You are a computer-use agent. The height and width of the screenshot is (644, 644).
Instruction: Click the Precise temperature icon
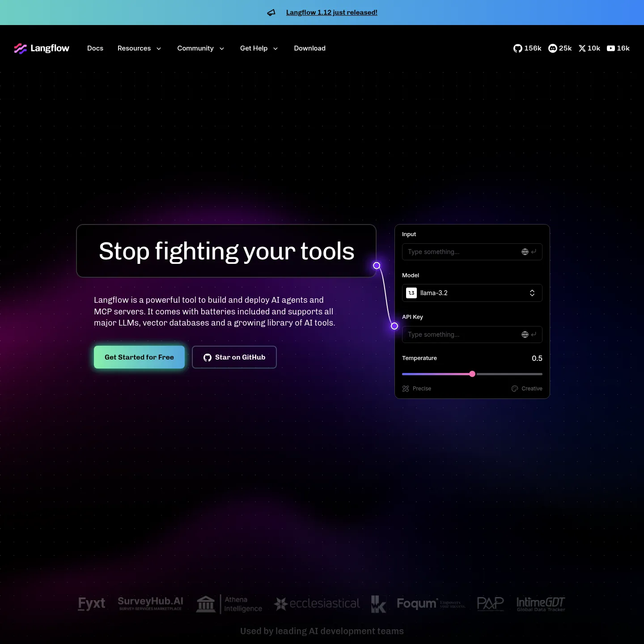pos(406,389)
